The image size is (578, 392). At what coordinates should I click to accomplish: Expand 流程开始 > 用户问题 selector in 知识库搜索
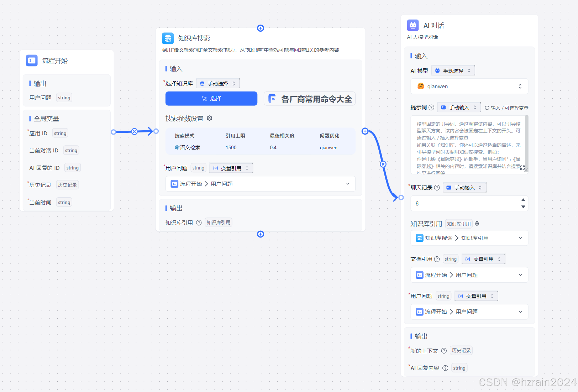tap(261, 184)
